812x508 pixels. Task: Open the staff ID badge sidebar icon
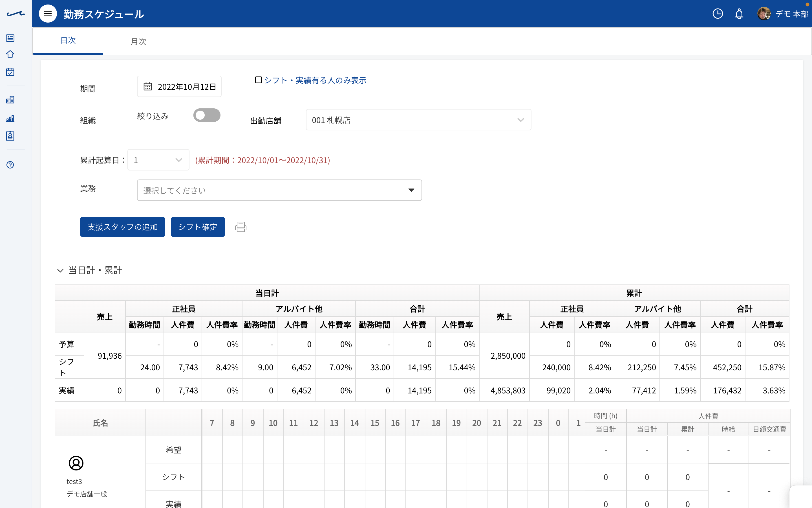click(x=10, y=136)
